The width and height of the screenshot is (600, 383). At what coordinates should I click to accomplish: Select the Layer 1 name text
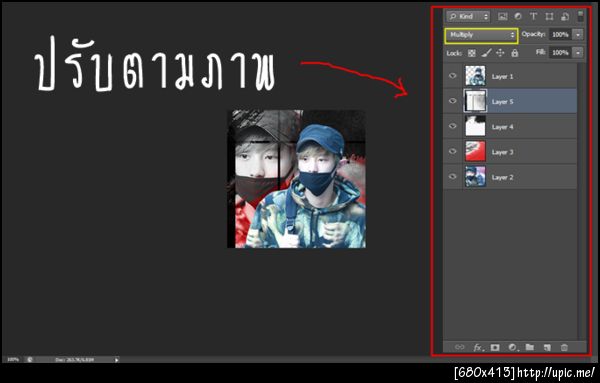pos(502,77)
